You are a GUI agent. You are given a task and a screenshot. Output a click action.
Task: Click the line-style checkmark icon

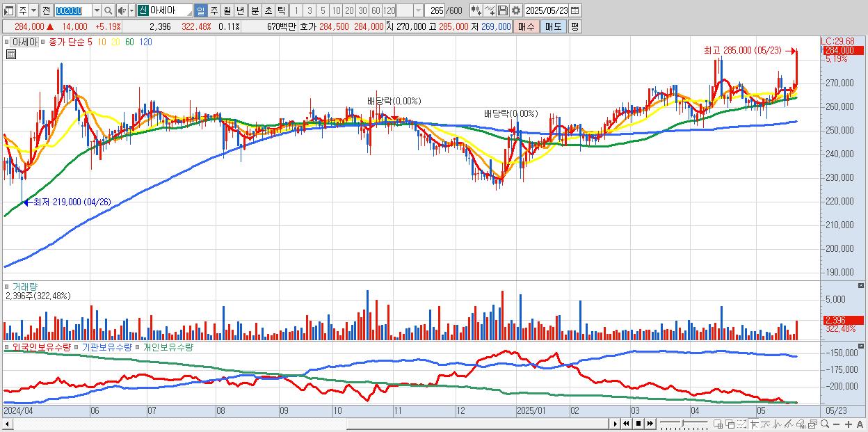[x=490, y=10]
